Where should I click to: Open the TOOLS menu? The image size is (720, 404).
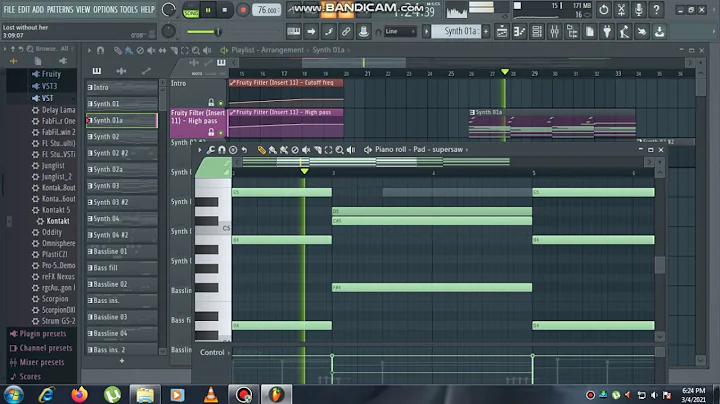point(129,9)
